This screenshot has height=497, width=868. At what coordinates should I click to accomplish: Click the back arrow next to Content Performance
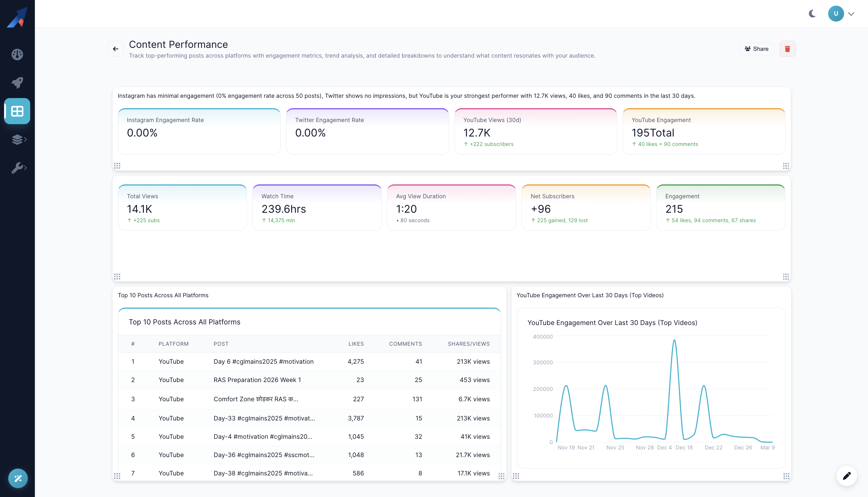115,48
